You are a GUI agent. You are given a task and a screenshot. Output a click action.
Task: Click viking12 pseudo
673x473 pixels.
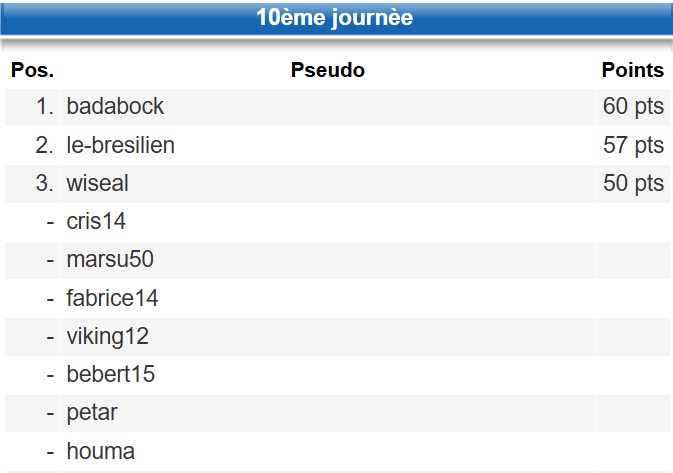tap(107, 336)
